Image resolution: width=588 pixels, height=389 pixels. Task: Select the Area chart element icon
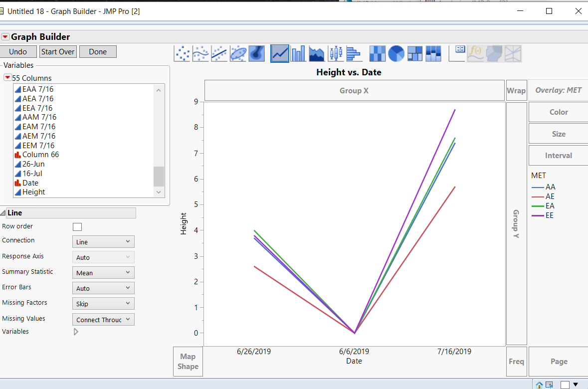tap(317, 54)
